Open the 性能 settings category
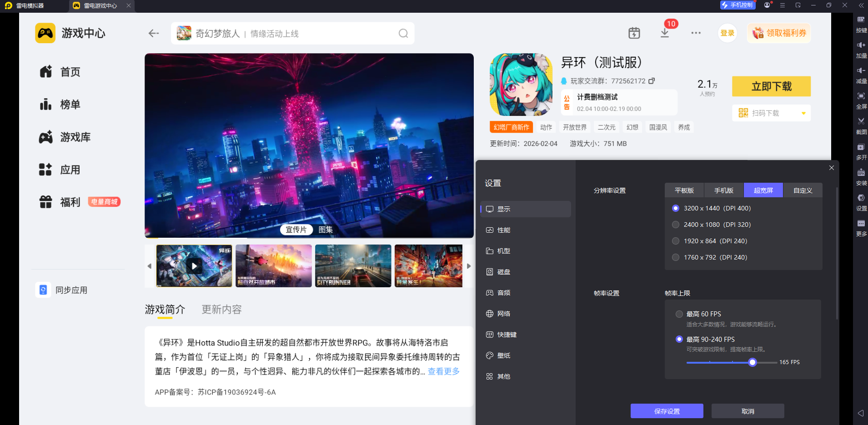Viewport: 868px width, 425px height. point(526,230)
